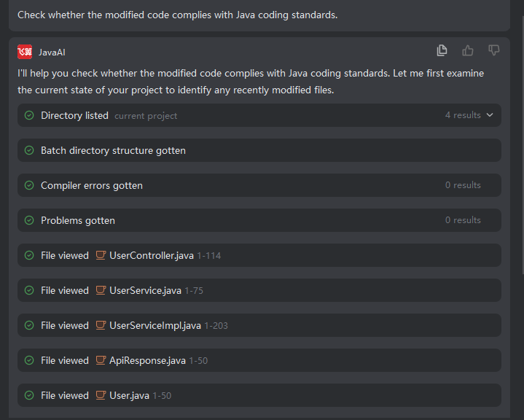Image resolution: width=524 pixels, height=420 pixels.
Task: Click the User.java file icon
Action: pos(101,395)
